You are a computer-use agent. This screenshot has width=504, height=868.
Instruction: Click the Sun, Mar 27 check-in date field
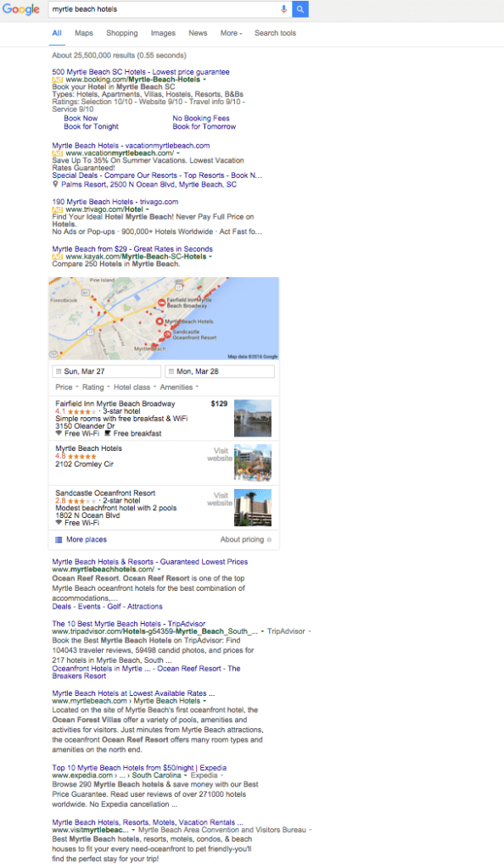[106, 371]
